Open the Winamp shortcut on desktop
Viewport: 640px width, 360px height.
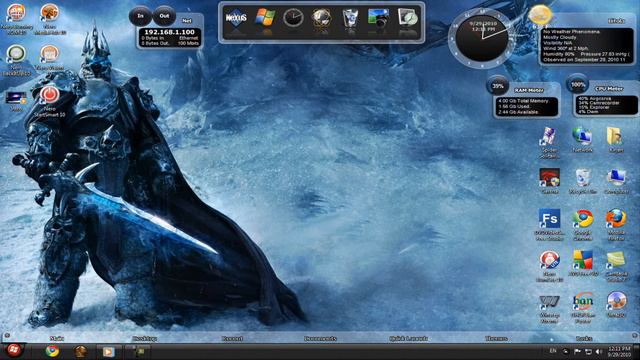pyautogui.click(x=549, y=309)
